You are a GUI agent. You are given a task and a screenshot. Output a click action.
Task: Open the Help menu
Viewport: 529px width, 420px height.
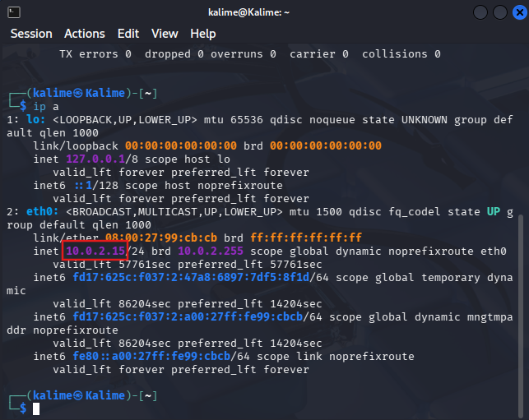(x=203, y=34)
